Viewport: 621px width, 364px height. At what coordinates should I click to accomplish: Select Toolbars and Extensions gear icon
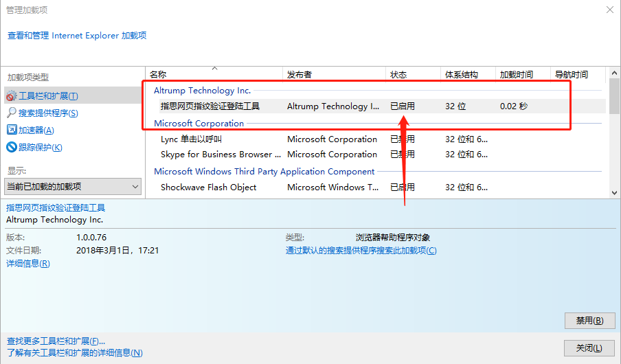coord(12,96)
